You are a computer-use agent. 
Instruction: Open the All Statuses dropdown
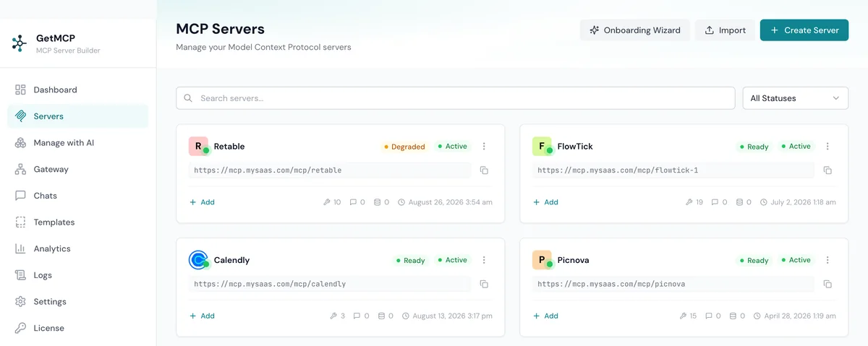click(796, 98)
